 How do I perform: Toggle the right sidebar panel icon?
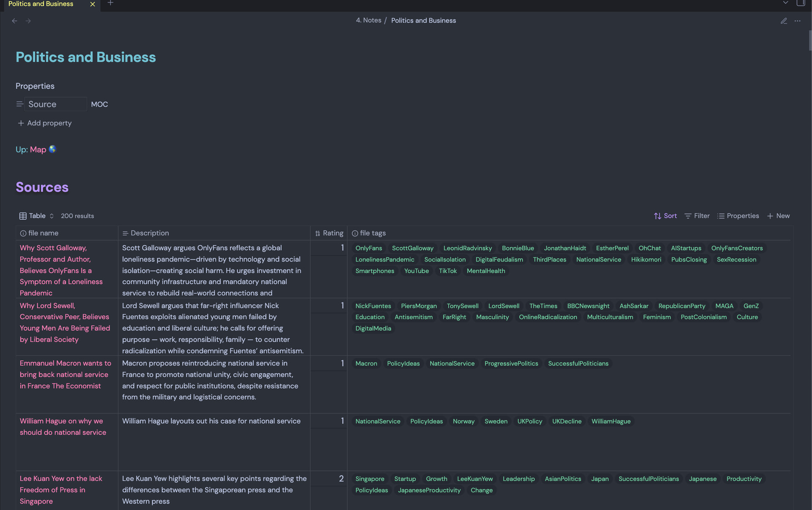801,3
